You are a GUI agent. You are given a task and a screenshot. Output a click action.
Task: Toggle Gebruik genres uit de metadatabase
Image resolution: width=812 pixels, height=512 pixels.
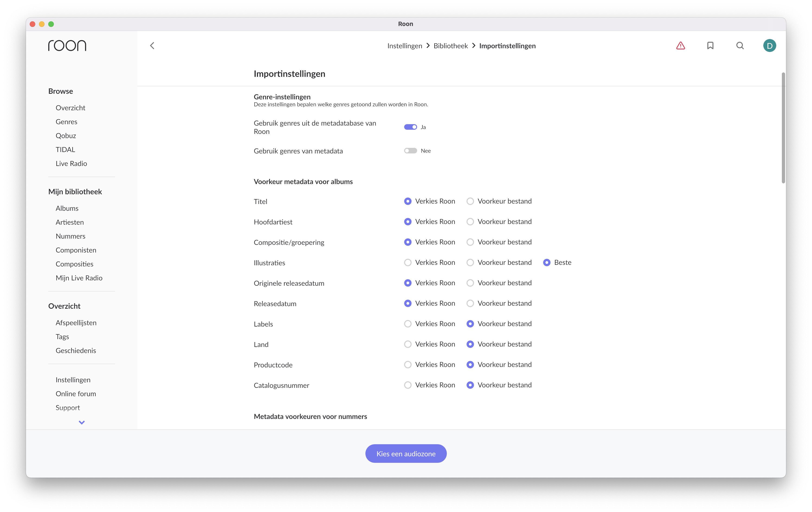[x=410, y=127]
